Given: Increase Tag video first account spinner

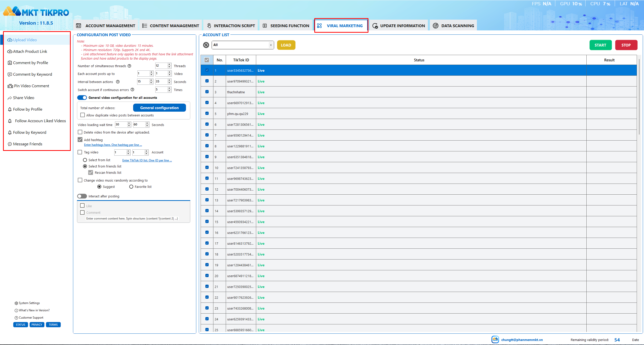Looking at the screenshot, I should pyautogui.click(x=128, y=151).
